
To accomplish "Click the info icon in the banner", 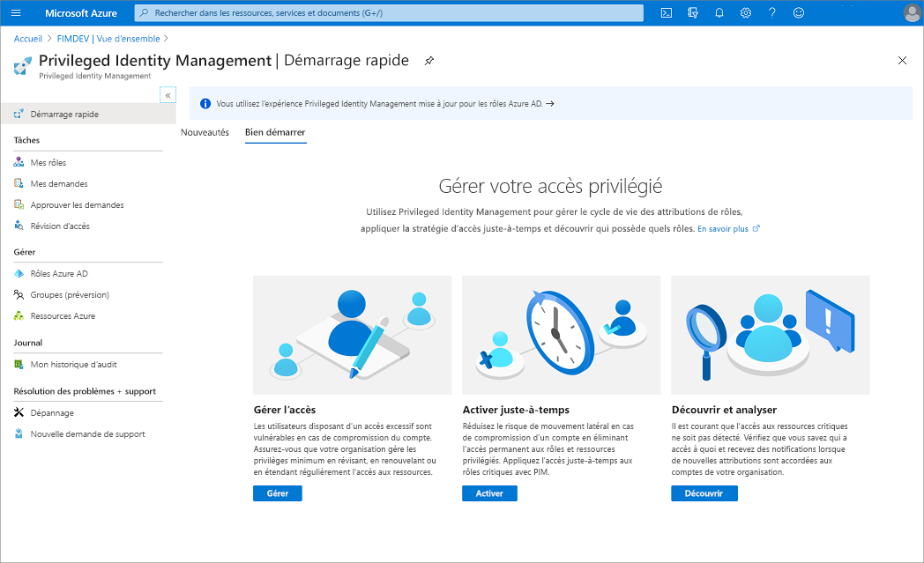I will coord(205,104).
